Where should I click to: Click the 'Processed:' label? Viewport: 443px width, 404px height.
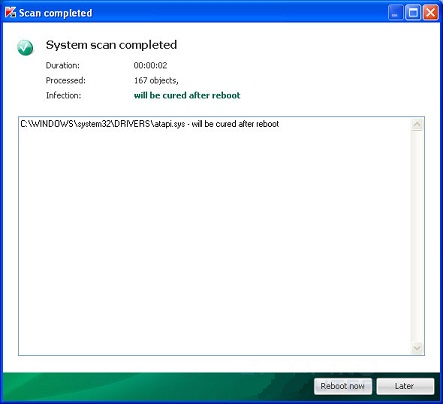coord(66,80)
